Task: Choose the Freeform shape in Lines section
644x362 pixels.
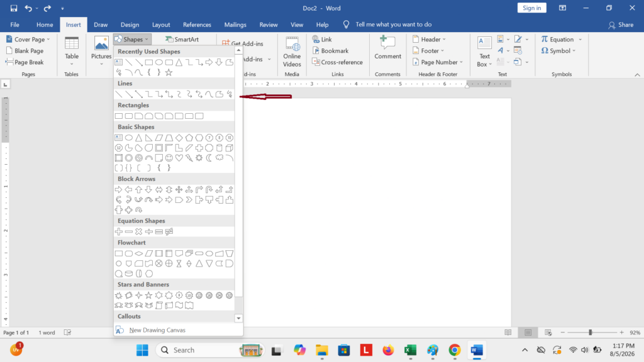Action: pos(219,94)
